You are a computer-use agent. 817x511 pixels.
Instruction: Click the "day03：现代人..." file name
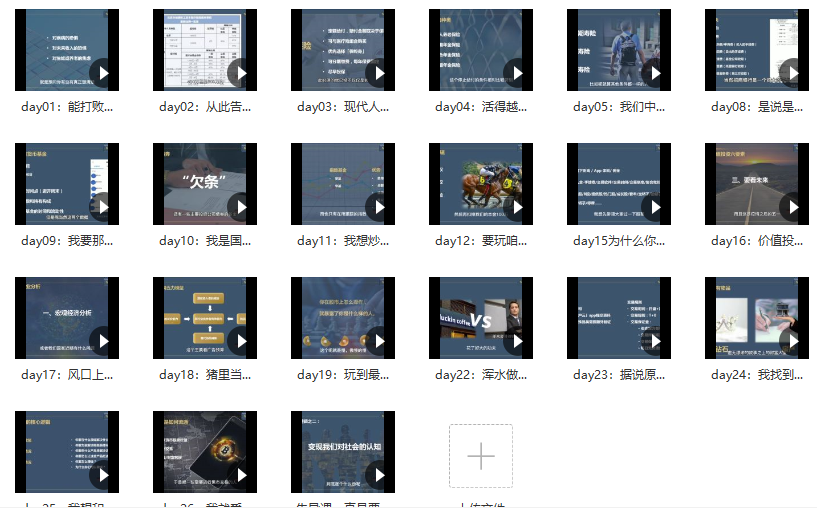pos(343,107)
